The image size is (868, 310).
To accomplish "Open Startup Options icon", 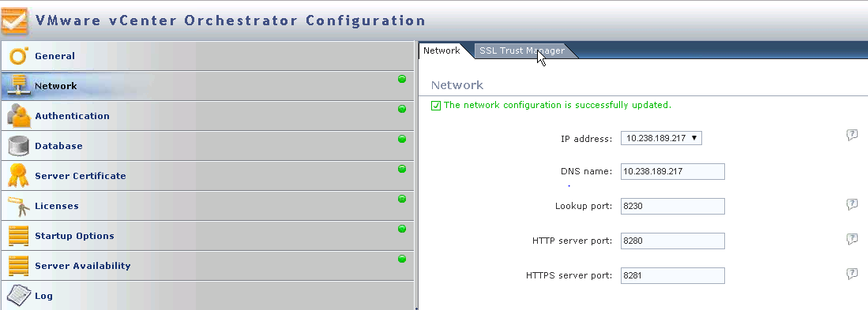I will pos(19,236).
